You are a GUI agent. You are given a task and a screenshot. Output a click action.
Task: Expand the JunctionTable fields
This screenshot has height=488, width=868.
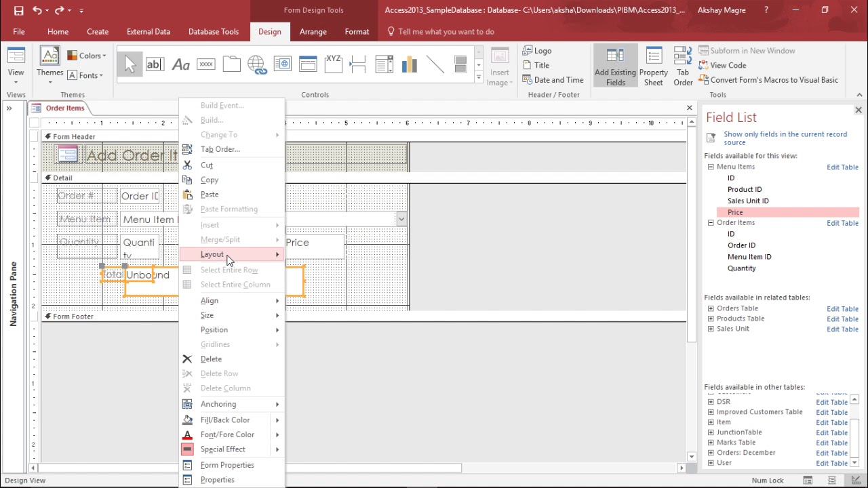point(711,432)
